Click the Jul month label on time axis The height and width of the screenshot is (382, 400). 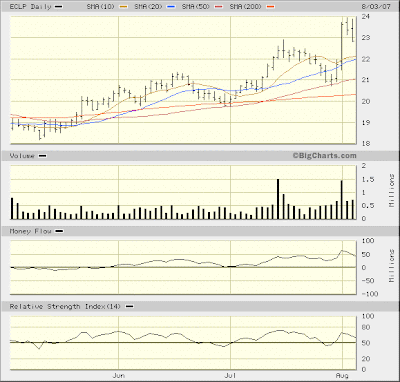[x=230, y=375]
